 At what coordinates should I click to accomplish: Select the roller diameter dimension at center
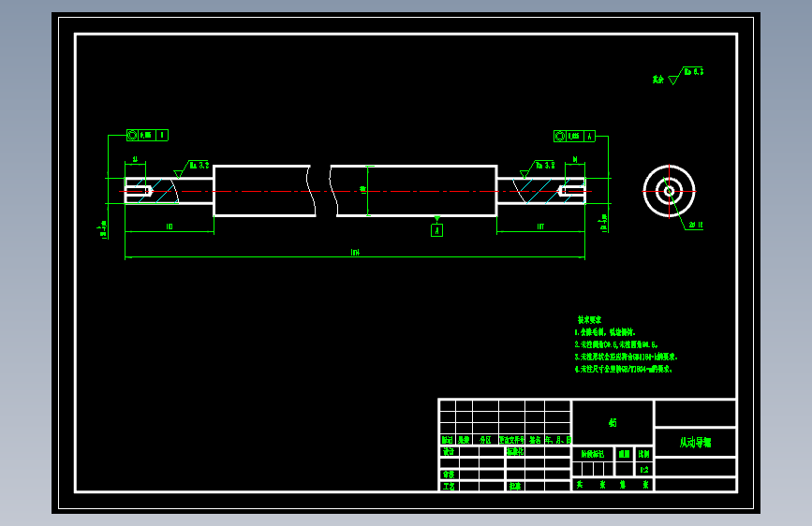pyautogui.click(x=363, y=189)
